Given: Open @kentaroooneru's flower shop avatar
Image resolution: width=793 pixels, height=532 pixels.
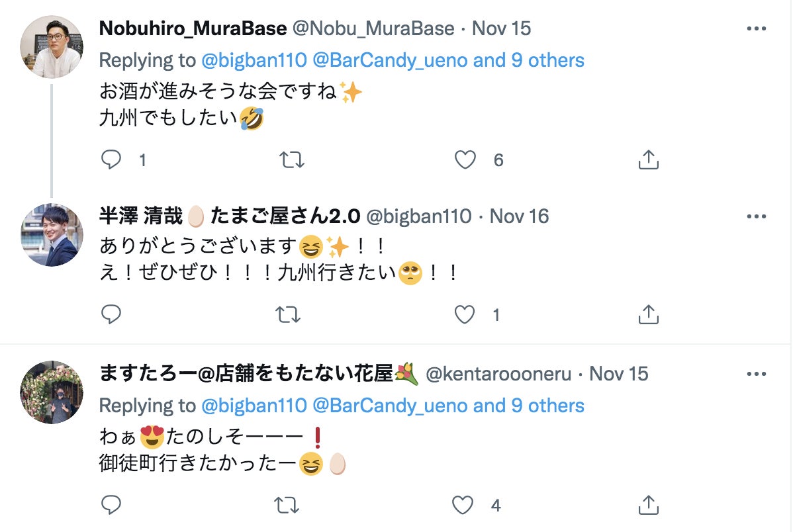Looking at the screenshot, I should (x=52, y=392).
